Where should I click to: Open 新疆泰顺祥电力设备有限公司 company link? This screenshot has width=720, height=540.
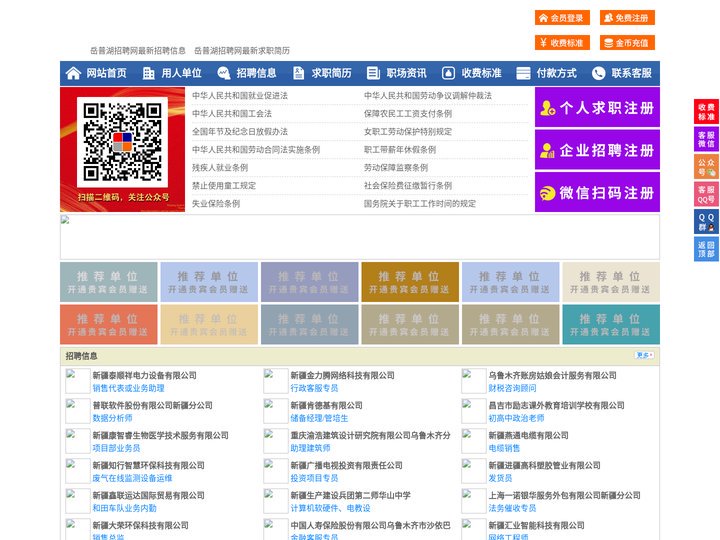(x=144, y=375)
